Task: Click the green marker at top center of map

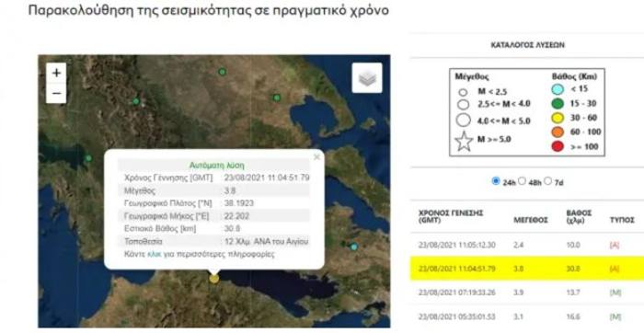Action: pos(223,72)
